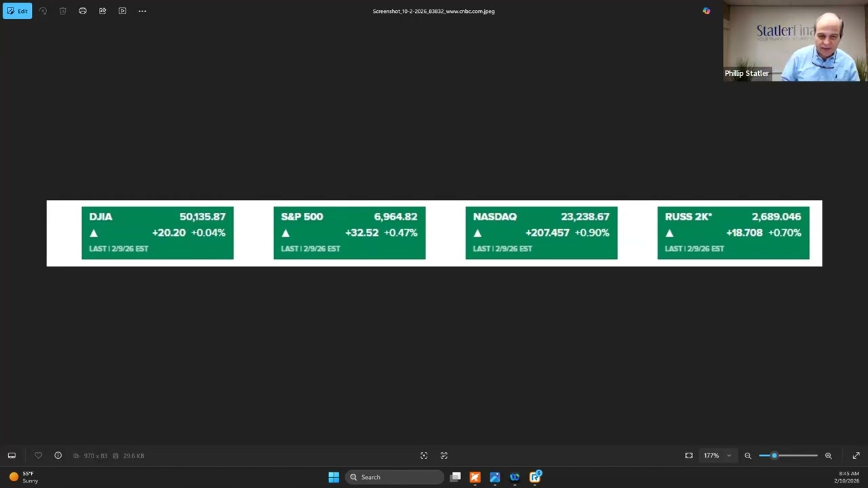Open the weather widget showing 55°F Sunny

pyautogui.click(x=24, y=477)
